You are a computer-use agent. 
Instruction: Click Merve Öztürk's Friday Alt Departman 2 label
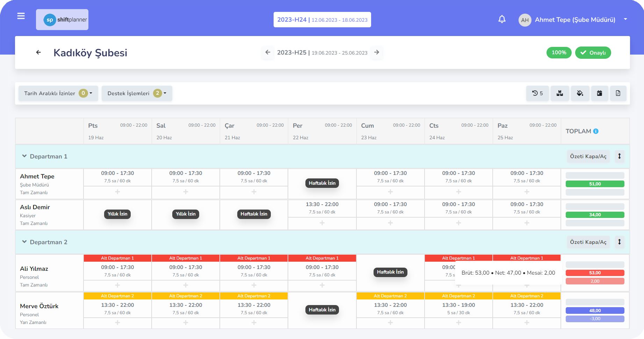[390, 296]
